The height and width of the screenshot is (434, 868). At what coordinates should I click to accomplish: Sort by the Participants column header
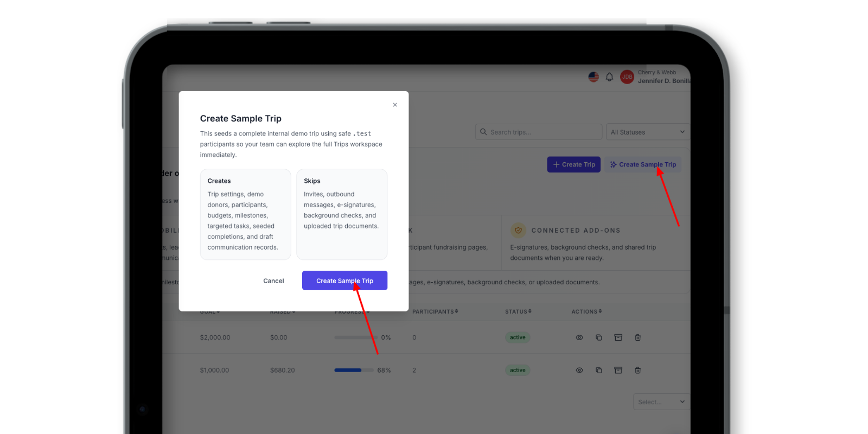pos(435,311)
